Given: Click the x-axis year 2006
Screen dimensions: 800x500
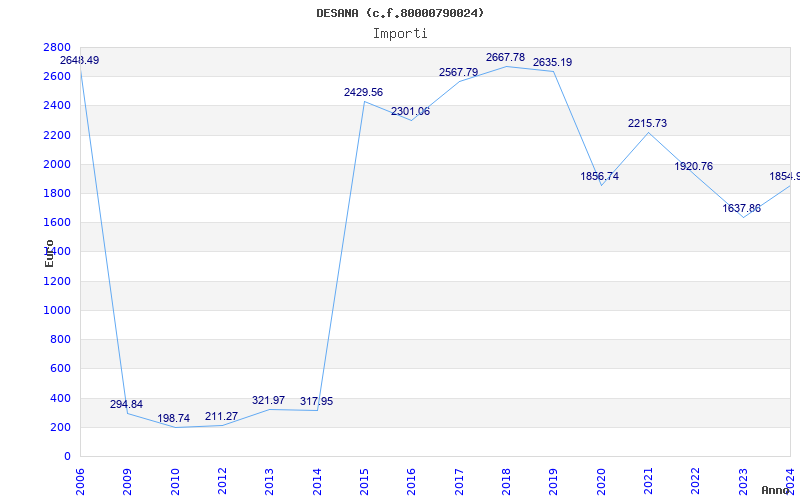Looking at the screenshot, I should (80, 482).
